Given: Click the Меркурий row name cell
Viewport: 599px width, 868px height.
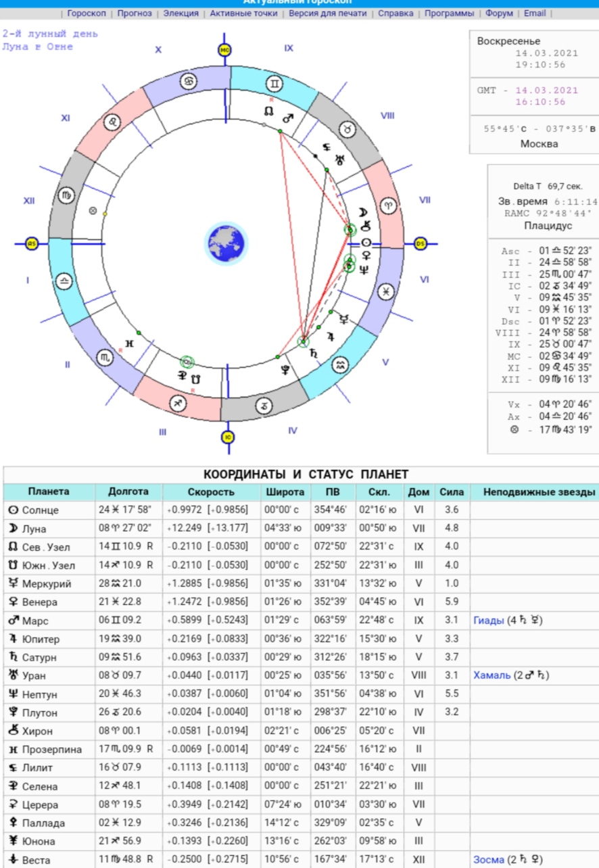Looking at the screenshot, I should [x=48, y=583].
